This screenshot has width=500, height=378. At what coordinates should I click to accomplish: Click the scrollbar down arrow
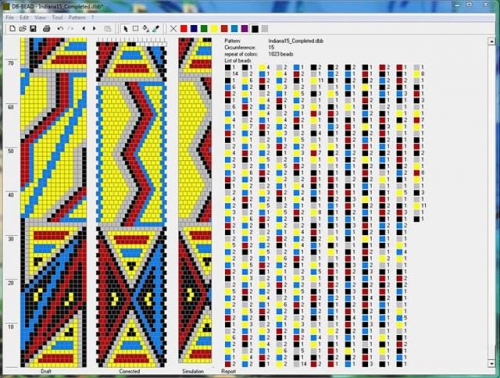tap(491, 363)
